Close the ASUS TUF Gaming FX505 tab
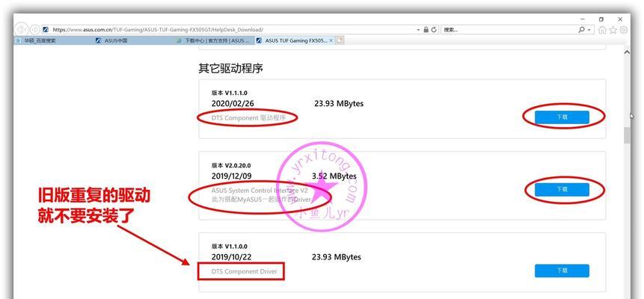 pos(331,40)
